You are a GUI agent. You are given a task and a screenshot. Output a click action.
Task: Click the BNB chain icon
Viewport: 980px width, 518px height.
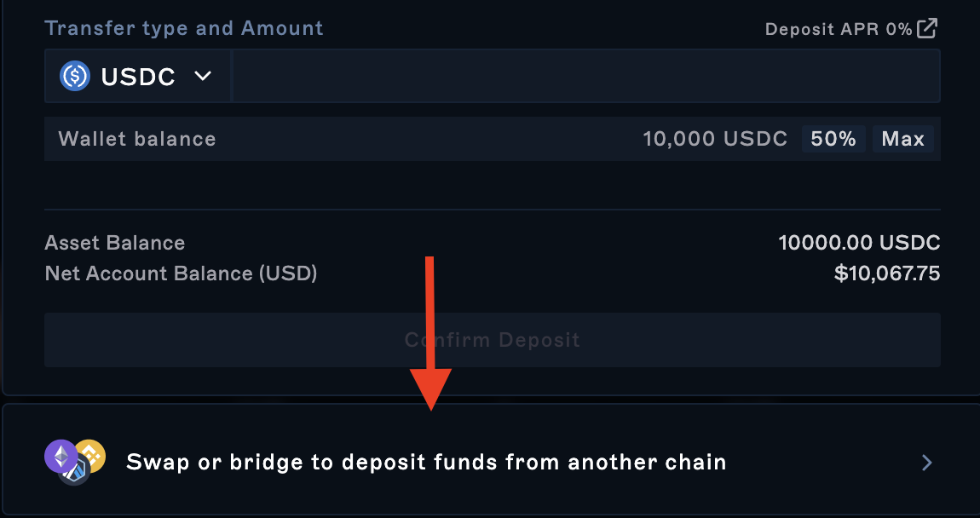pyautogui.click(x=89, y=456)
